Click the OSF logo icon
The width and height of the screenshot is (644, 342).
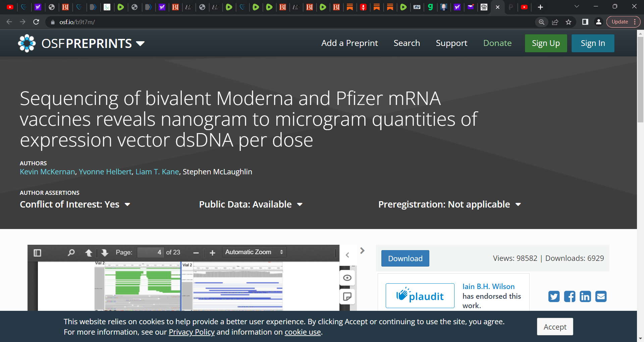(27, 43)
